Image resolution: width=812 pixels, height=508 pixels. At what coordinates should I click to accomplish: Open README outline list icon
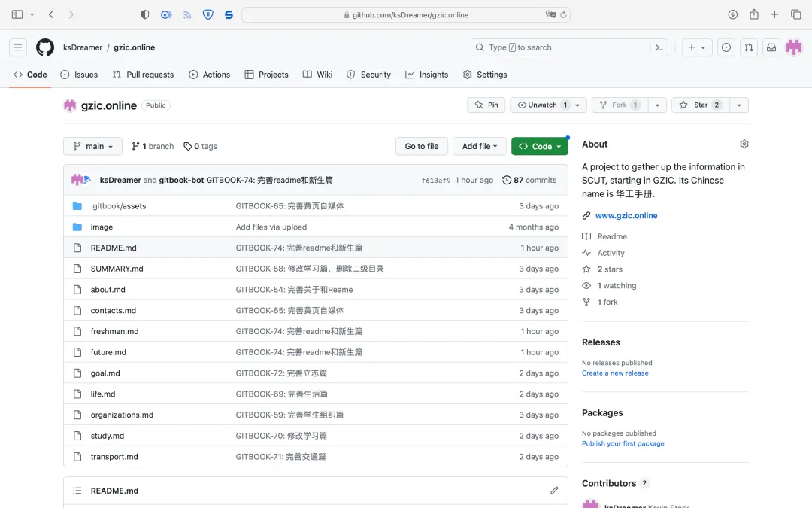pos(77,491)
